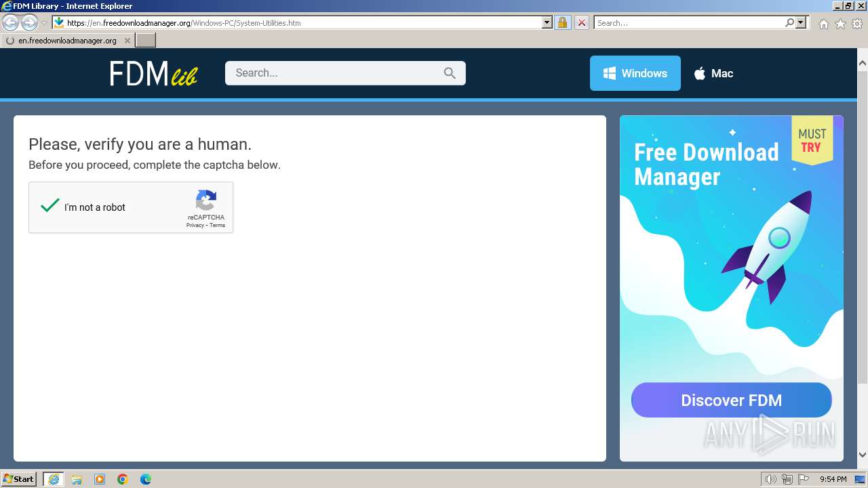Open the reCAPTCHA Terms link
Screen dimensions: 868x488
(x=217, y=225)
